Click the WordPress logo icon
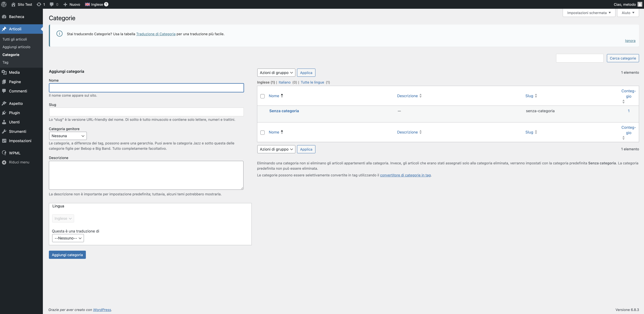This screenshot has height=314, width=644. point(4,4)
